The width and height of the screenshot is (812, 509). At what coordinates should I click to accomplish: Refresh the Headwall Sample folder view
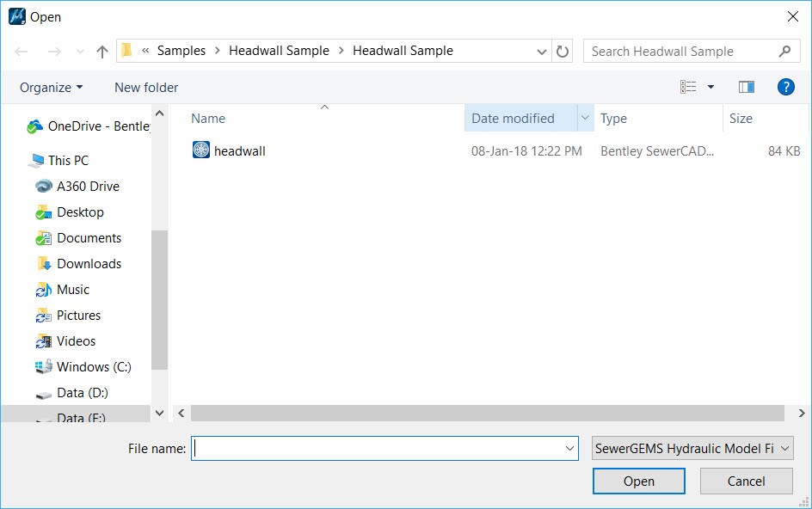563,52
